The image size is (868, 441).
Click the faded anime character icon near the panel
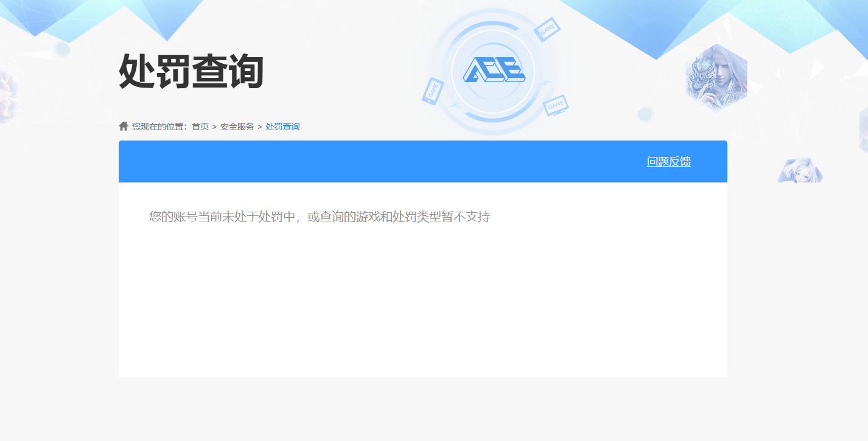coord(800,171)
